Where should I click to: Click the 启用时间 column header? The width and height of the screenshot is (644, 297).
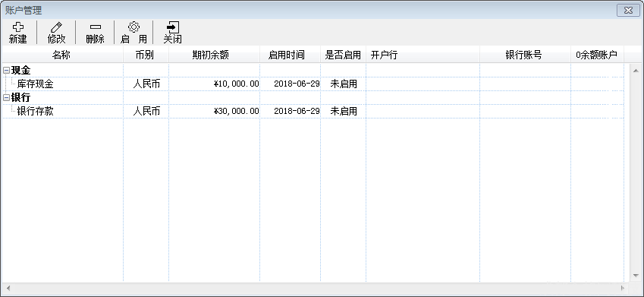[291, 55]
